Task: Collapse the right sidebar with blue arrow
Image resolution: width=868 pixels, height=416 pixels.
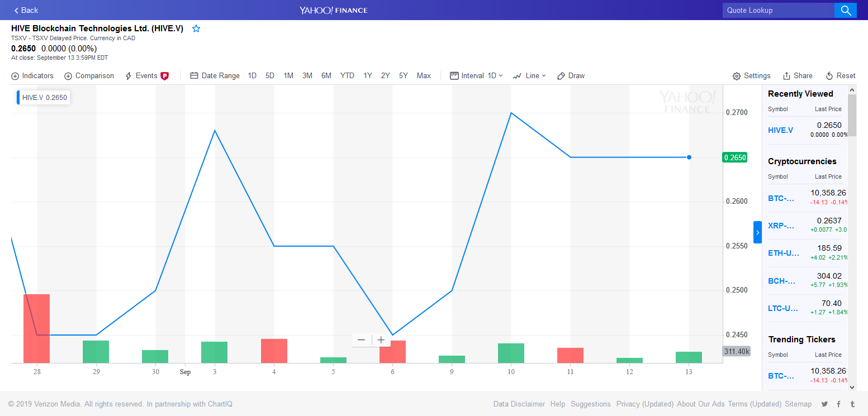Action: [x=757, y=232]
